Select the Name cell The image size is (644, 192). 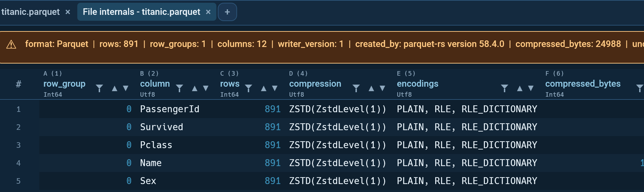point(151,163)
